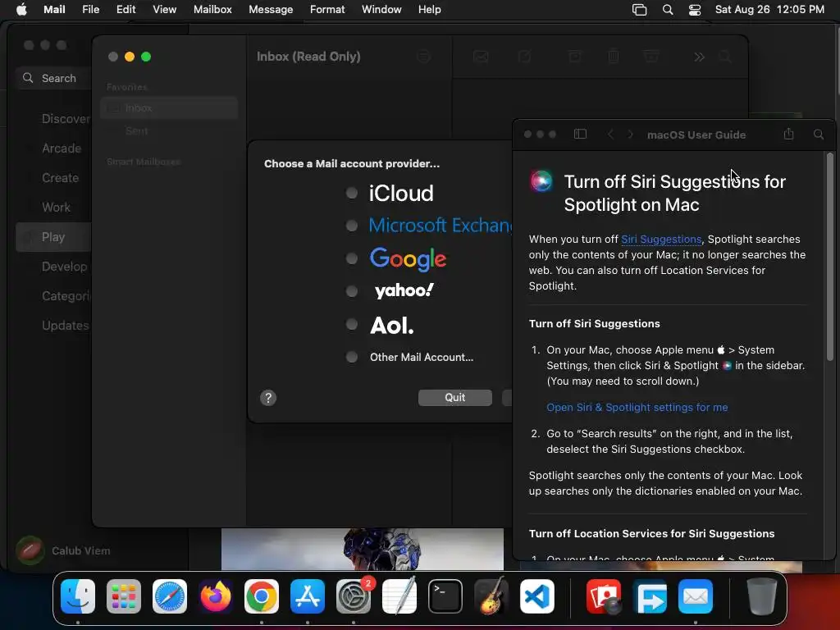Click the Trash icon in Mail toolbar
This screenshot has width=840, height=630.
pos(614,57)
